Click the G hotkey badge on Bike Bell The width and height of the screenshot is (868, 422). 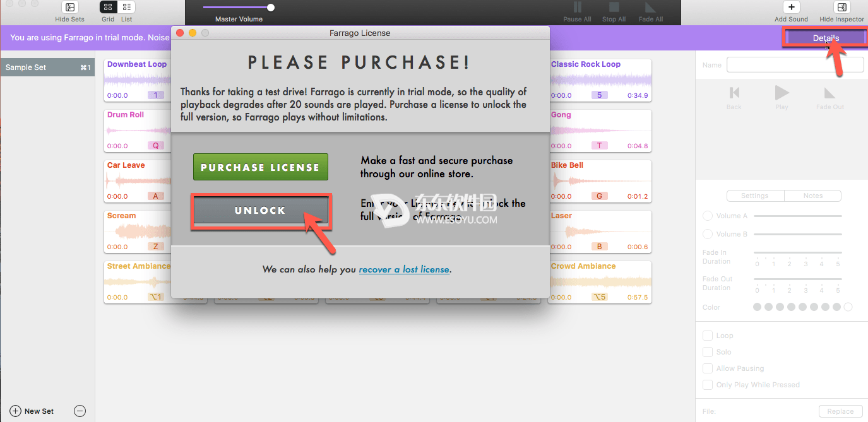(600, 196)
